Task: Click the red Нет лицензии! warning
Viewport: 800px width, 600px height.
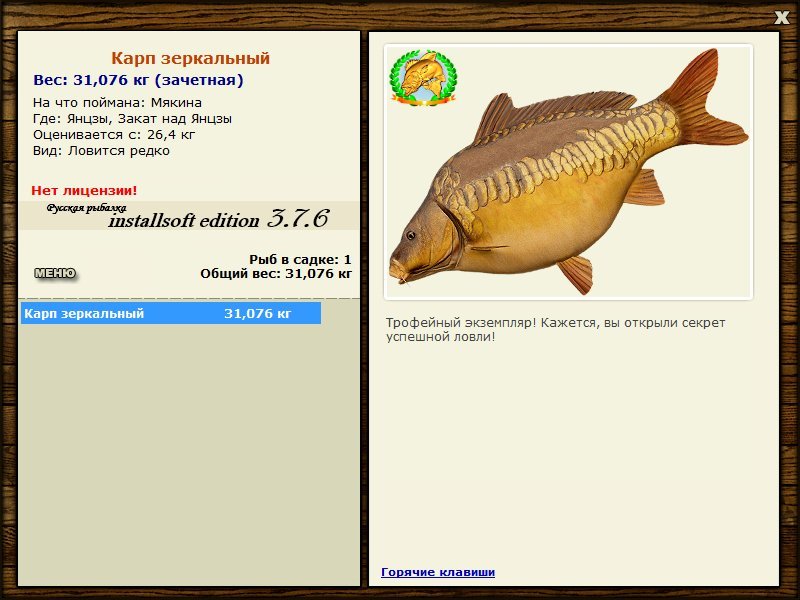Action: click(84, 190)
